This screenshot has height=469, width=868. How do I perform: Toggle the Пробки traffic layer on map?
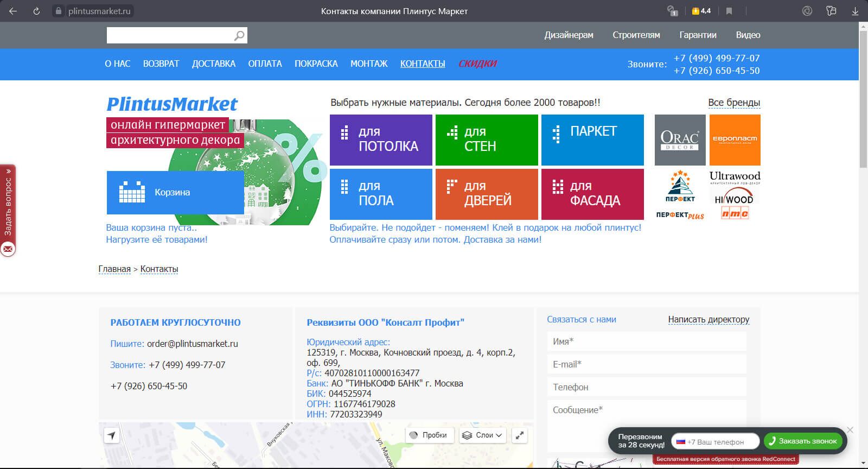tap(429, 435)
